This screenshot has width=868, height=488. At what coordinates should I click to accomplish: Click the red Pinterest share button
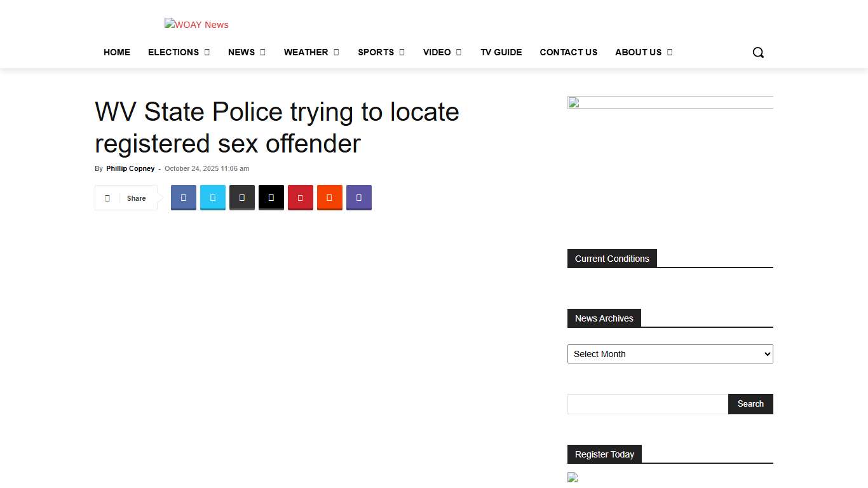(x=301, y=198)
